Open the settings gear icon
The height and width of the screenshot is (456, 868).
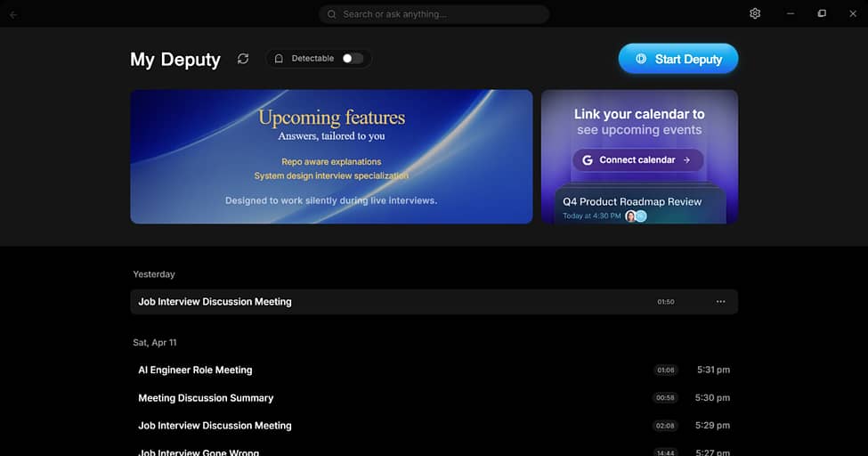(755, 13)
